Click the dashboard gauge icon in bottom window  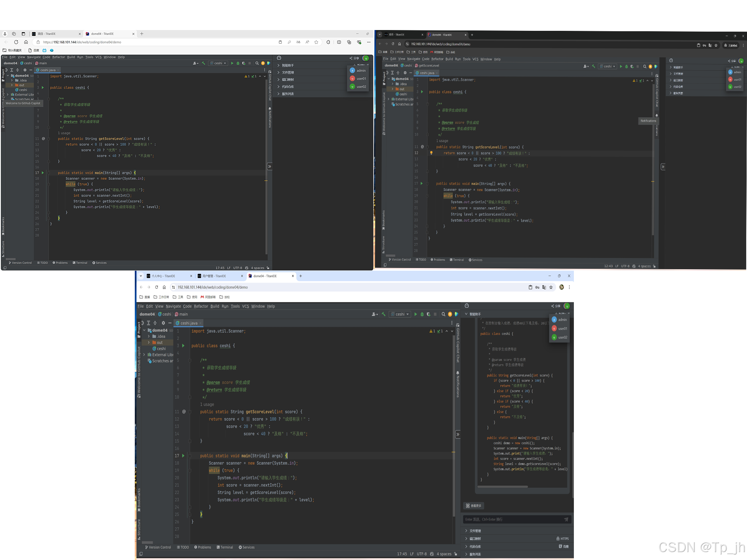pyautogui.click(x=467, y=306)
